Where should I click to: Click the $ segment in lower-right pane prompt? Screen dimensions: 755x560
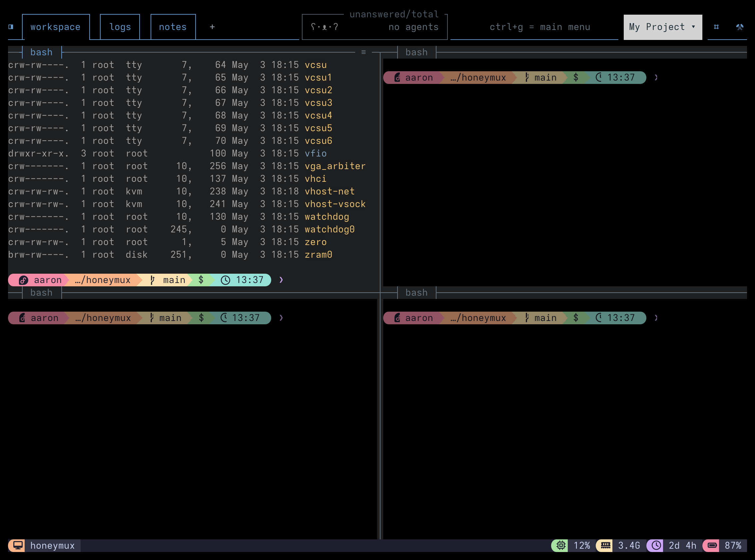(x=576, y=318)
